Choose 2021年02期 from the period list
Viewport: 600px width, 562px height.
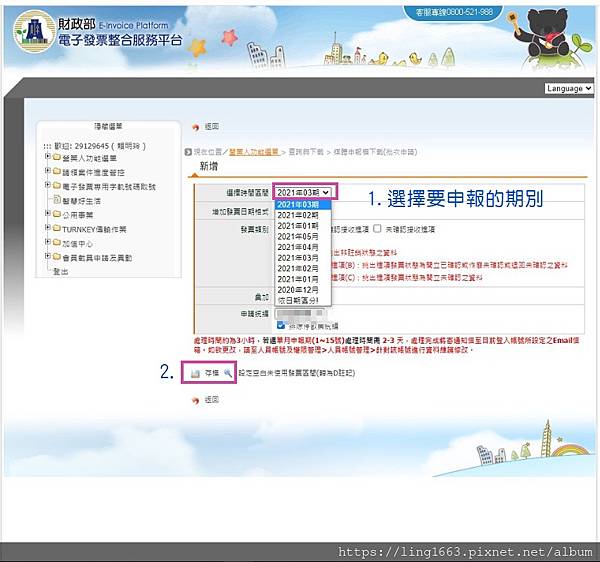[x=303, y=215]
